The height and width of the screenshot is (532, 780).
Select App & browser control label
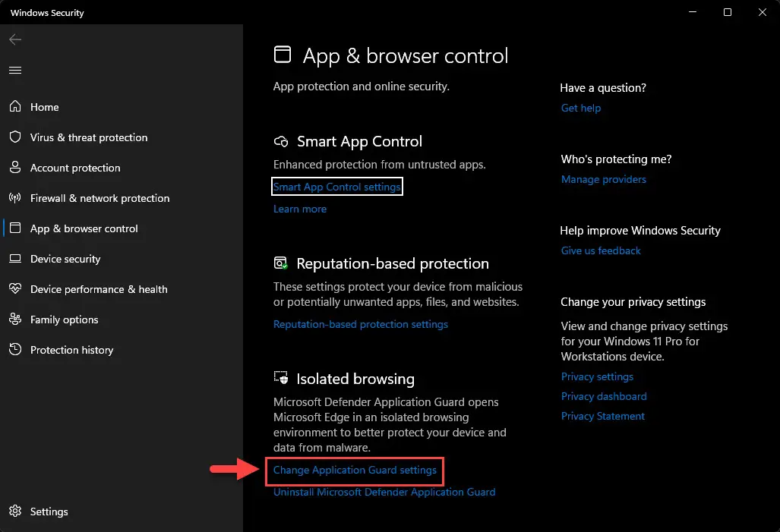click(x=84, y=228)
